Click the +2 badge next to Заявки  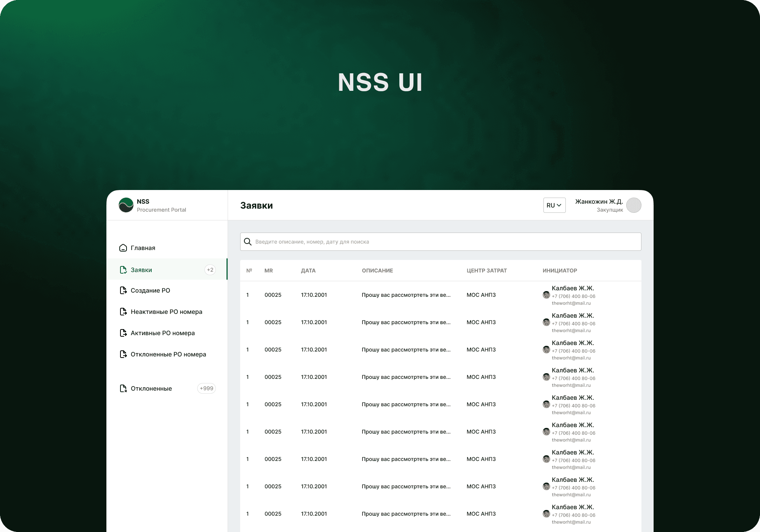click(x=210, y=270)
